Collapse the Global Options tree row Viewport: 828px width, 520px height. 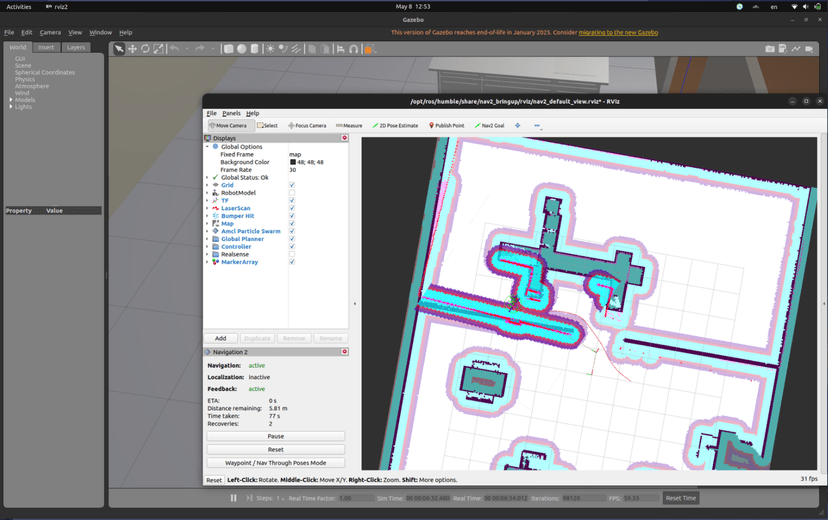pos(207,147)
